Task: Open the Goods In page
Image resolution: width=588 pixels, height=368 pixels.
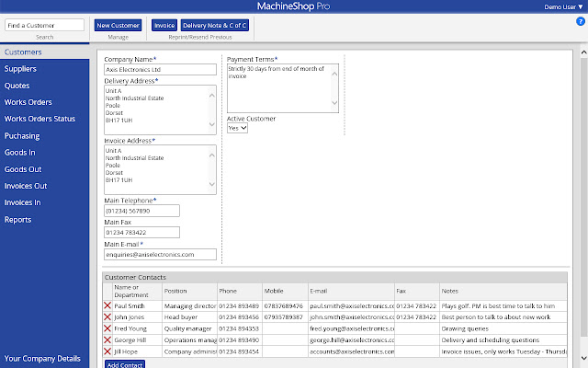Action: 20,153
